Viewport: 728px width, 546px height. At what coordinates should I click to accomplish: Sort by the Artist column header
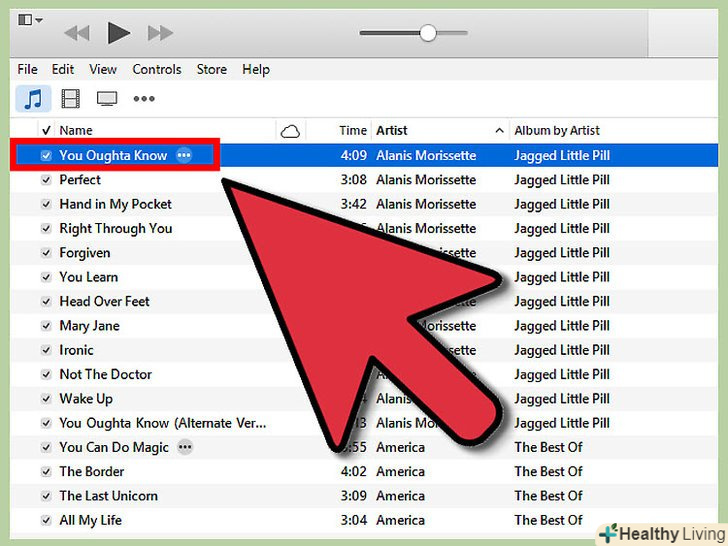(x=391, y=130)
